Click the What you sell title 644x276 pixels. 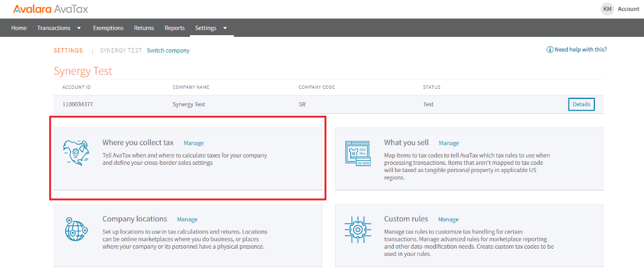pos(406,142)
